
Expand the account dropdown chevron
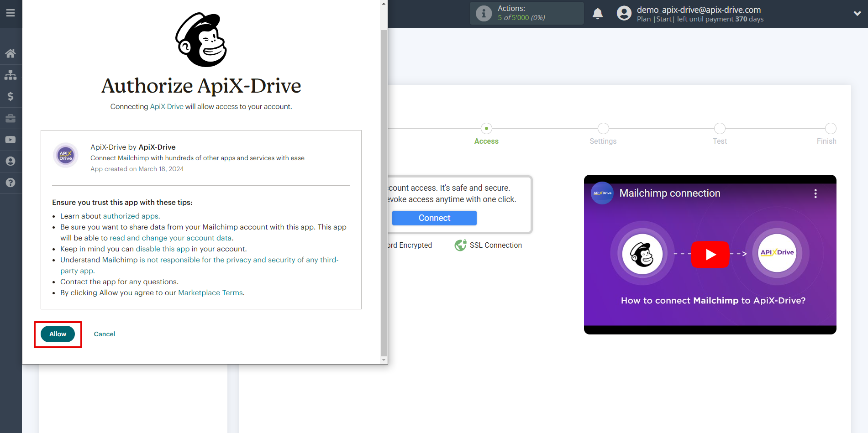pyautogui.click(x=857, y=14)
